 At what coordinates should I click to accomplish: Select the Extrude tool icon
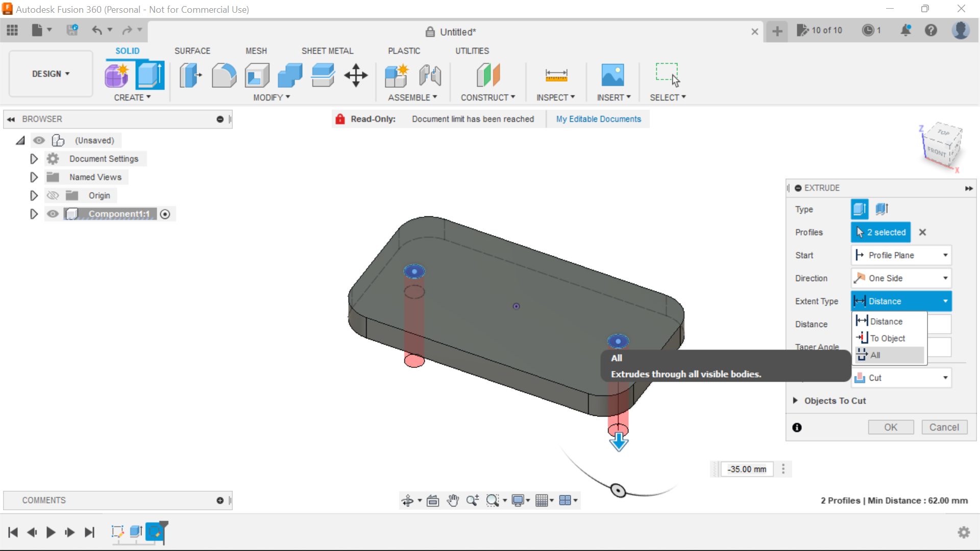pos(150,74)
